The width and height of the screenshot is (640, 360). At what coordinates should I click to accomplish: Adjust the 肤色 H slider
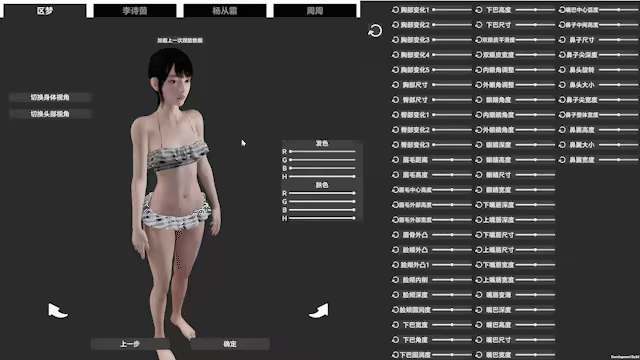pyautogui.click(x=322, y=218)
